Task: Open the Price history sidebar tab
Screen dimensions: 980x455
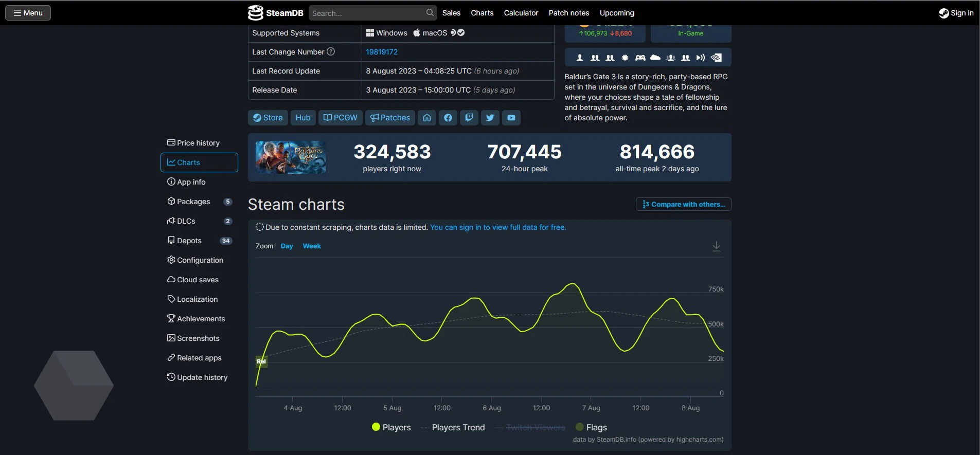Action: point(199,143)
